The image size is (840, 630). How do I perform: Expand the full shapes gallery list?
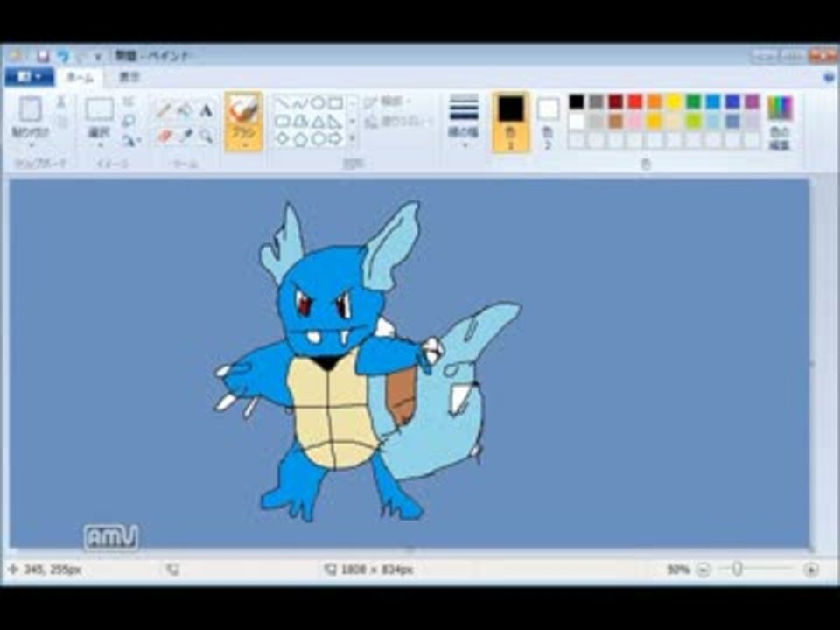pyautogui.click(x=353, y=139)
